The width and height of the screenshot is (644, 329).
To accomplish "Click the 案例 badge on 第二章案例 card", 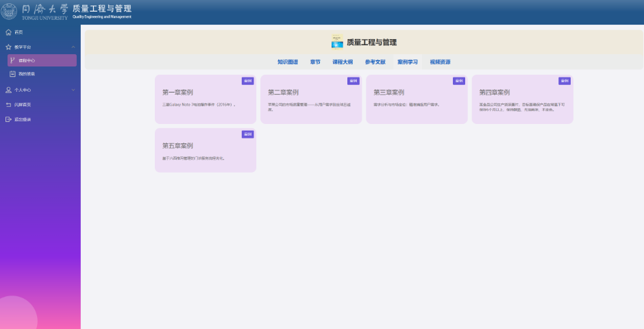I will tap(354, 81).
